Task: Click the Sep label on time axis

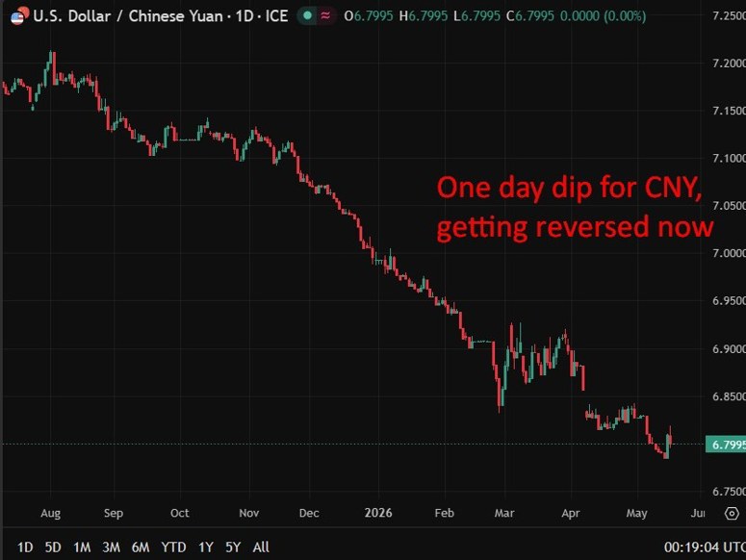Action: [x=114, y=514]
